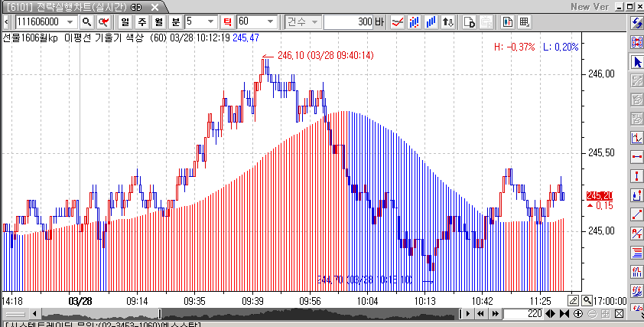Open the grid table icon in toolbar
This screenshot has width=644, height=327.
[525, 22]
